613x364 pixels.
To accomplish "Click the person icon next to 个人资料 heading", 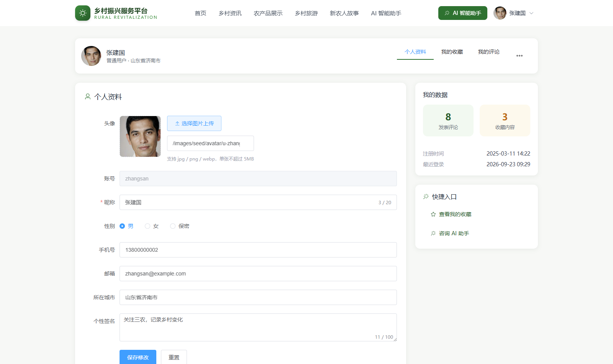I will pyautogui.click(x=88, y=97).
